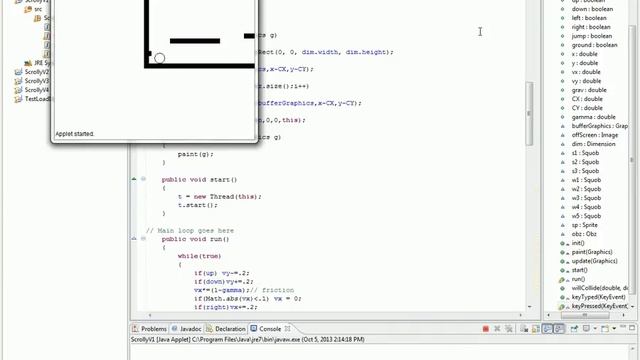Toggle show console on standard out change
The width and height of the screenshot is (640, 360).
click(547, 329)
